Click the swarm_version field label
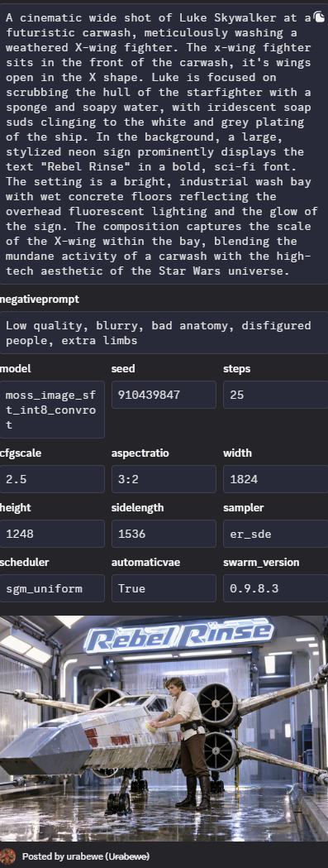This screenshot has width=328, height=868. (x=261, y=562)
